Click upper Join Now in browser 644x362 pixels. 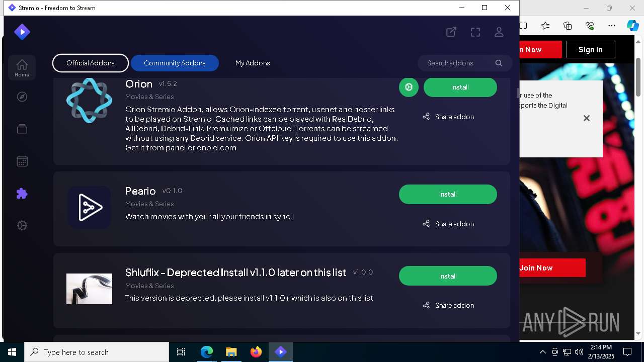click(x=541, y=49)
